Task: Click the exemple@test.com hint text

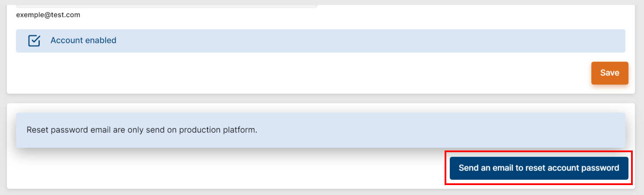Action: pos(48,15)
